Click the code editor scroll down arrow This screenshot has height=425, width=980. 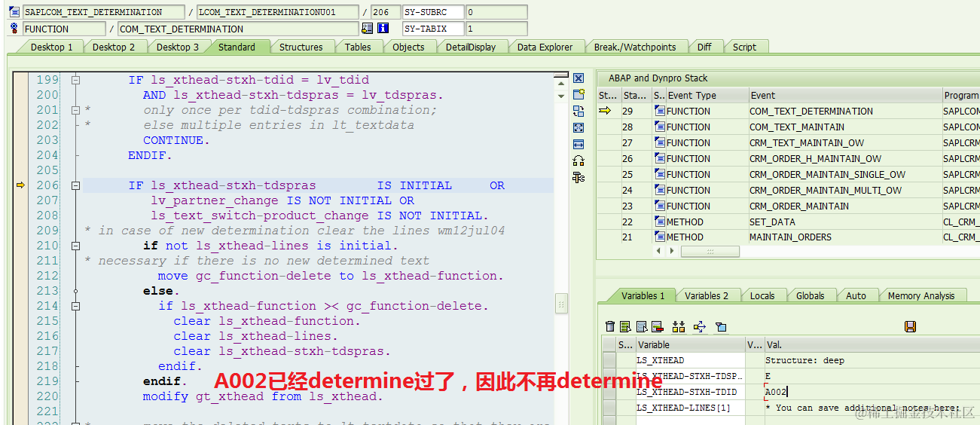561,96
